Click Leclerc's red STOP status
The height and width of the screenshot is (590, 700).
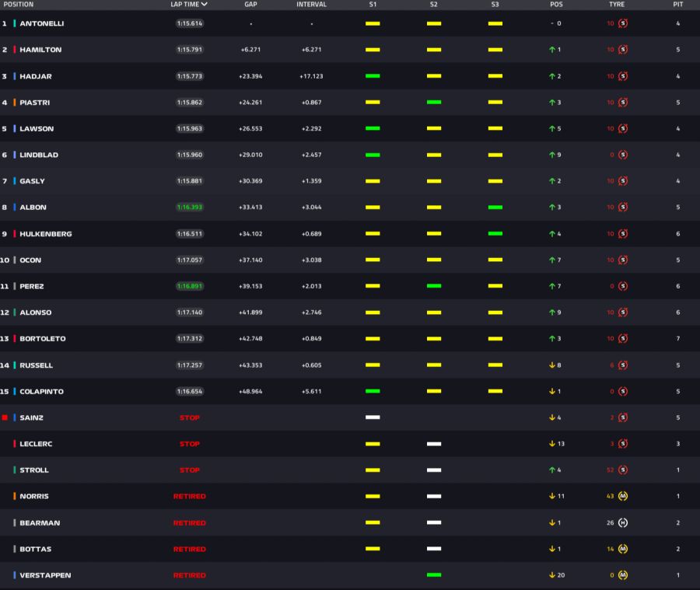tap(190, 444)
